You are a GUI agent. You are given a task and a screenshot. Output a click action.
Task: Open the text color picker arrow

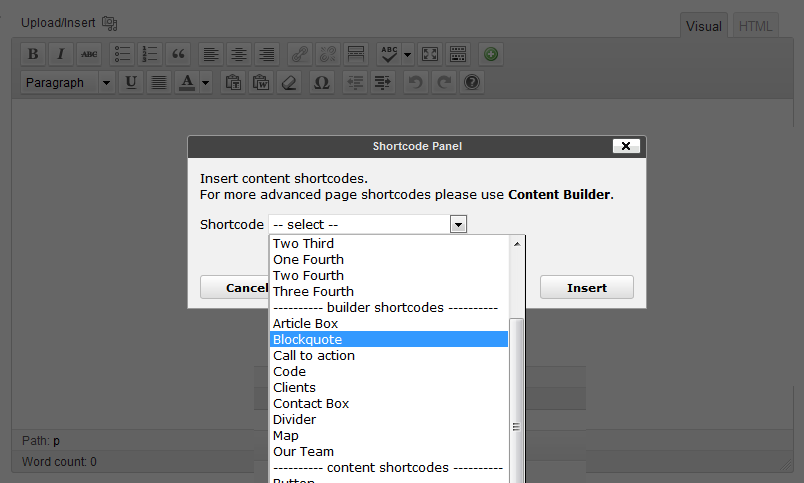coord(206,82)
